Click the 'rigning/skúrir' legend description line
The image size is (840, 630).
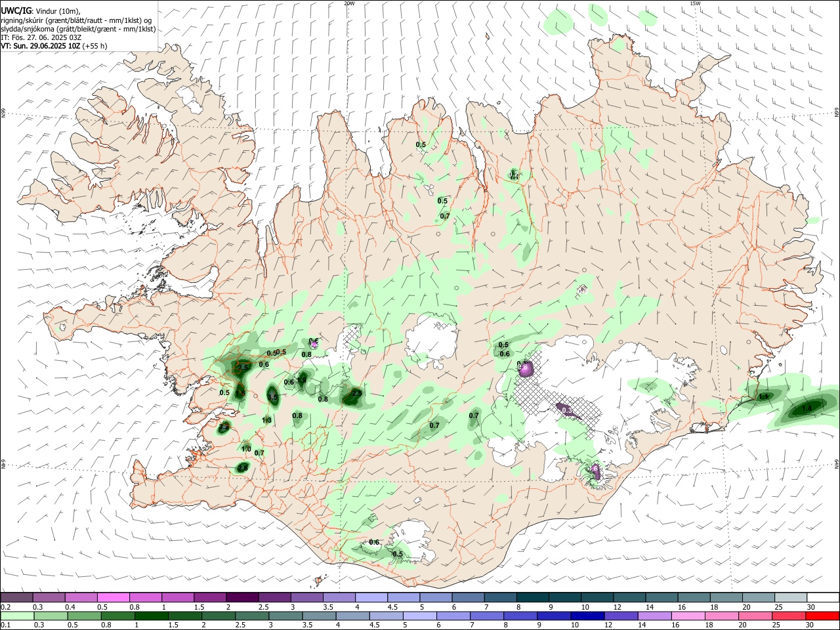76,20
